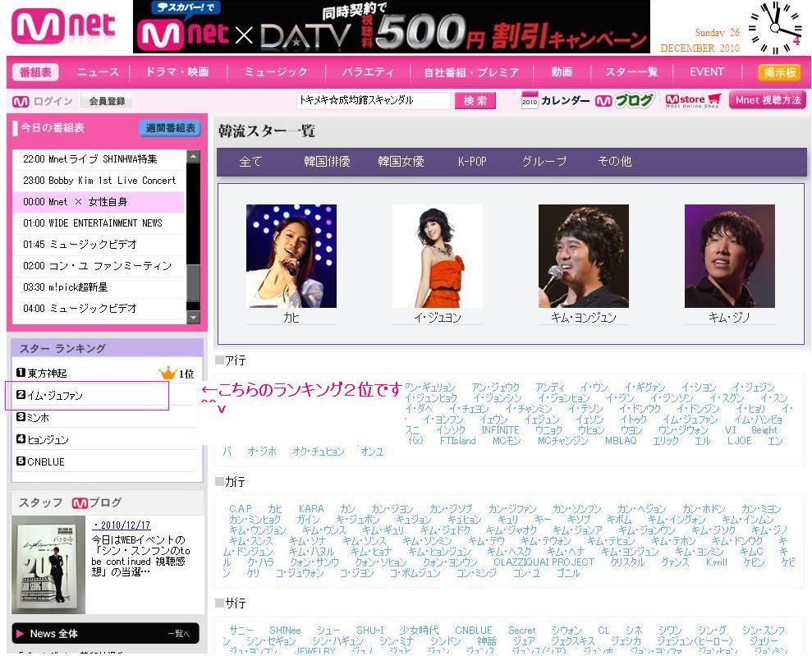Open the 少女時代 star link
Screen dimensions: 812x656
(x=419, y=631)
